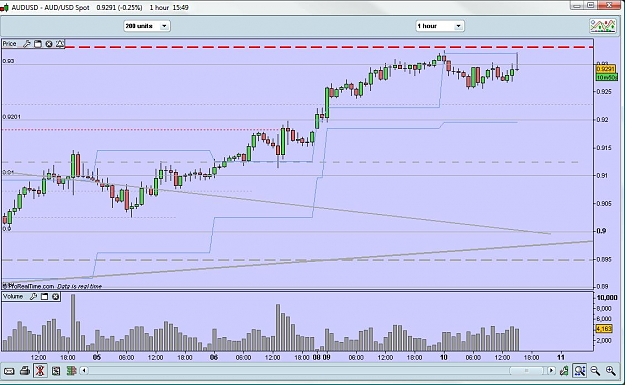This screenshot has height=385, width=625.
Task: Click the yellow 4,163 volume value label
Action: [604, 329]
